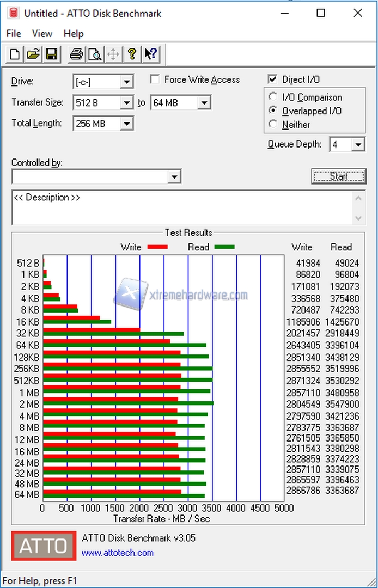
Task: Click the ATTO logo image
Action: [44, 546]
